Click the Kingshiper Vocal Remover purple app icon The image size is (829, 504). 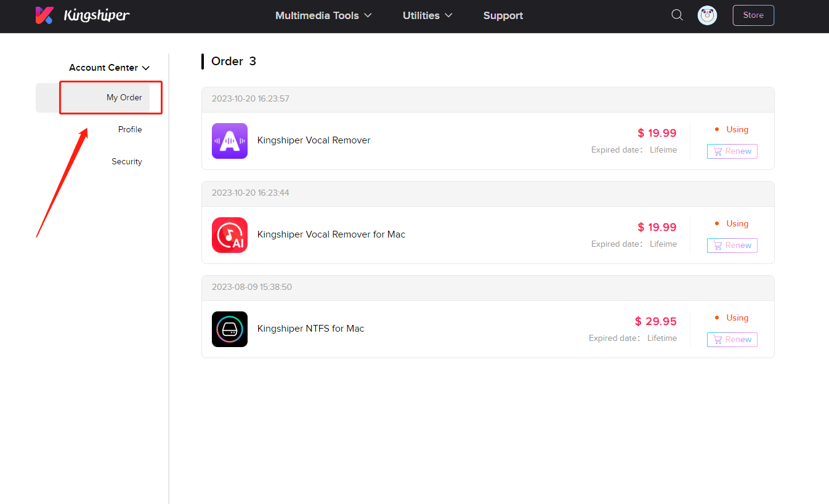(x=230, y=141)
